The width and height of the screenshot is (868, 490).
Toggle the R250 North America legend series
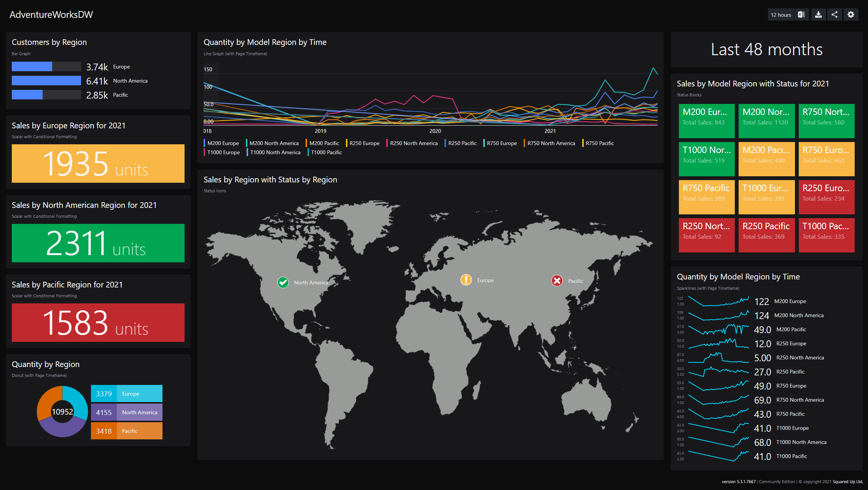413,143
